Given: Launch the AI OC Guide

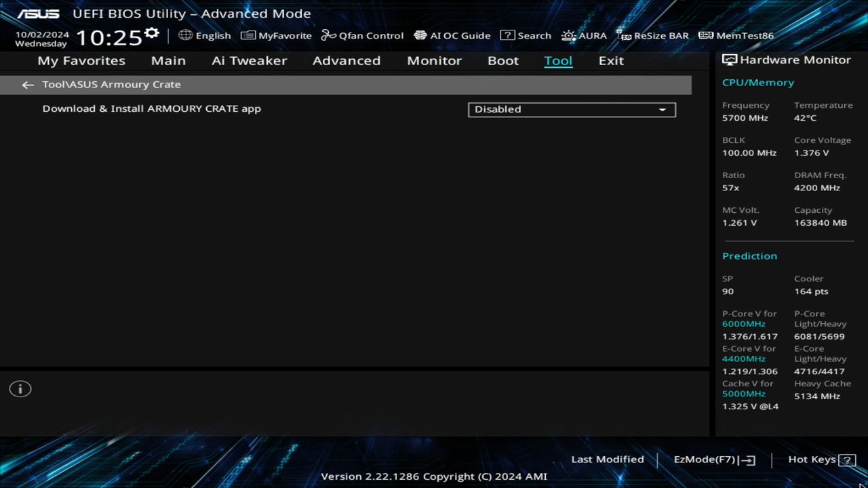Looking at the screenshot, I should coord(452,35).
